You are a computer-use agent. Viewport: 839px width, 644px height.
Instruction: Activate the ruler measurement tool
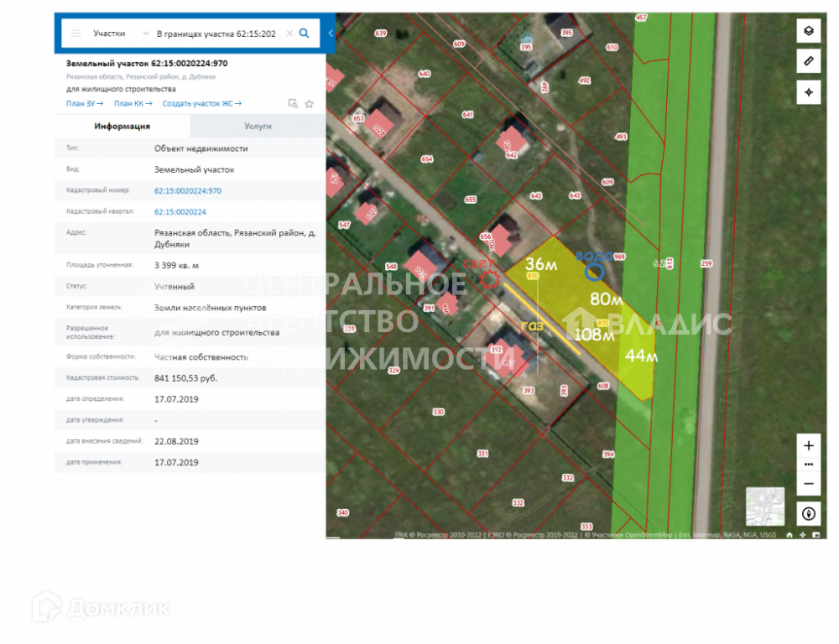point(809,61)
